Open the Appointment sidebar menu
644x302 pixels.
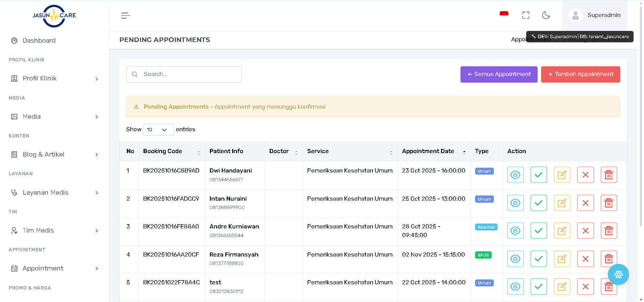(55, 268)
